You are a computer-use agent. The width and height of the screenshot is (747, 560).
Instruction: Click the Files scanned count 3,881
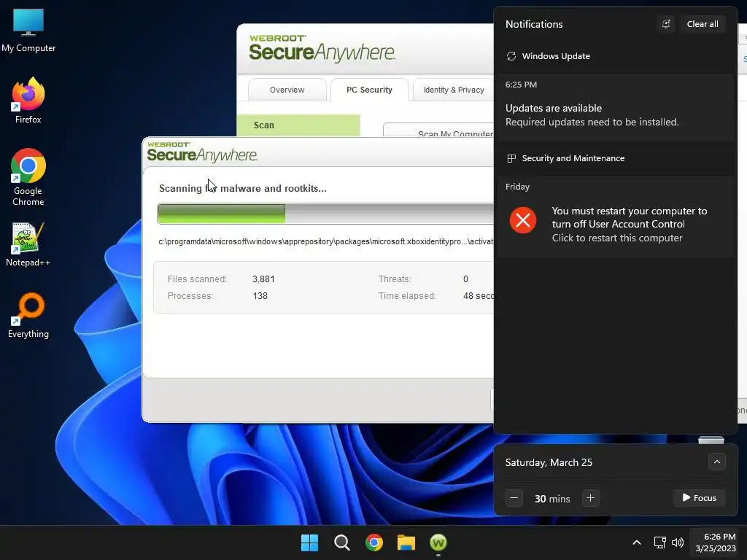pos(263,279)
